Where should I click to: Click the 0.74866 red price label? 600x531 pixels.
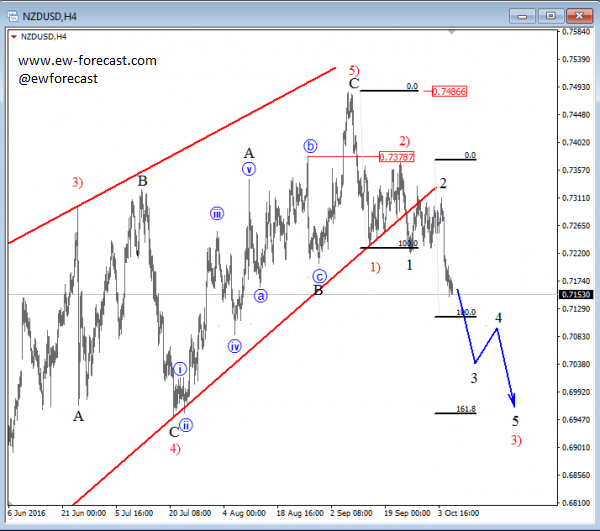449,91
